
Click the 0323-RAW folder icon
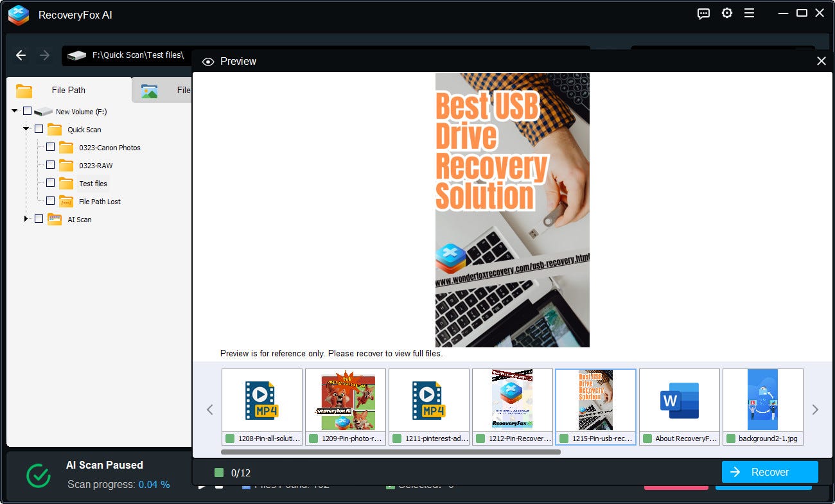66,165
